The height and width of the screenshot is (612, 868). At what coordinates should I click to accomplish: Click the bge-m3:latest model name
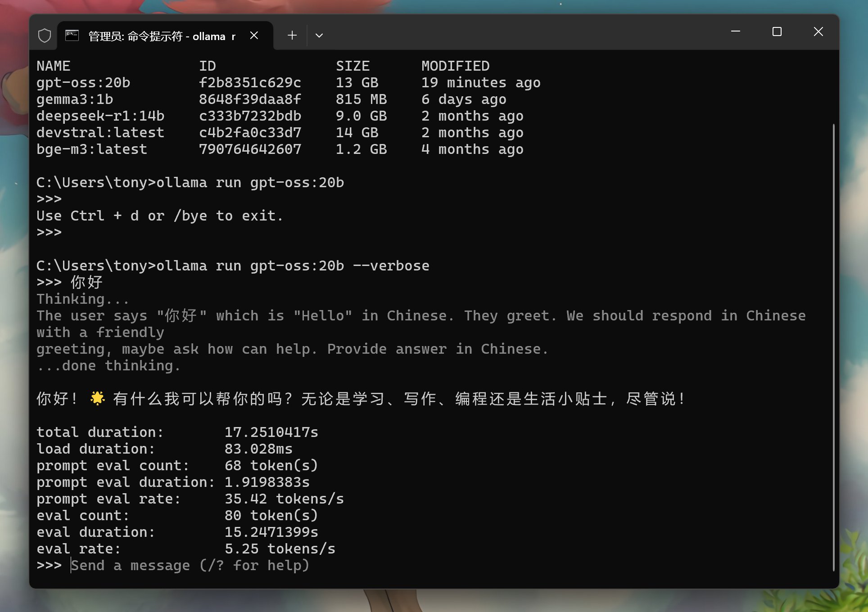pos(92,149)
